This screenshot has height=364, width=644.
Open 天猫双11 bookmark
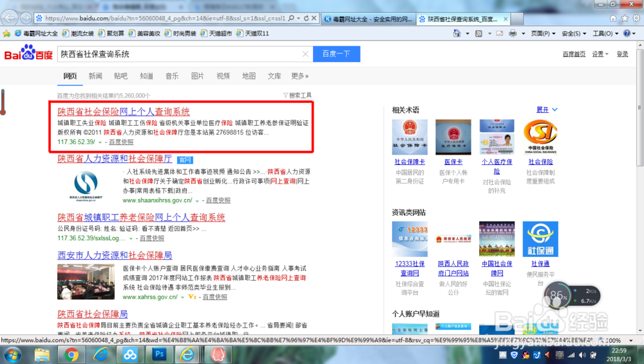click(x=253, y=34)
